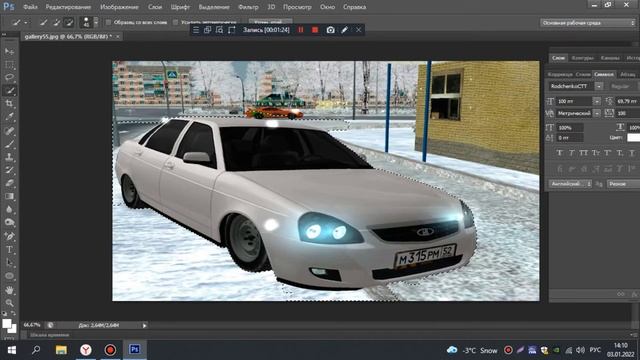Select the Zoom tool
640x360 pixels.
[9, 302]
